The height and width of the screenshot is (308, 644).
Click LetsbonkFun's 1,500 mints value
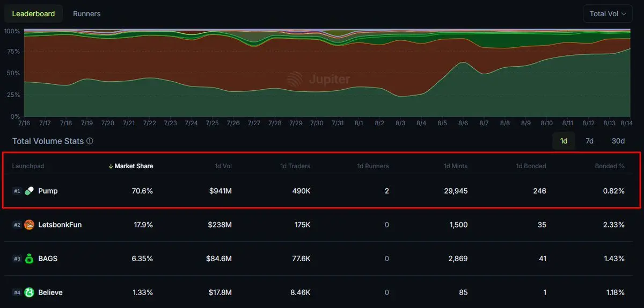pyautogui.click(x=458, y=225)
